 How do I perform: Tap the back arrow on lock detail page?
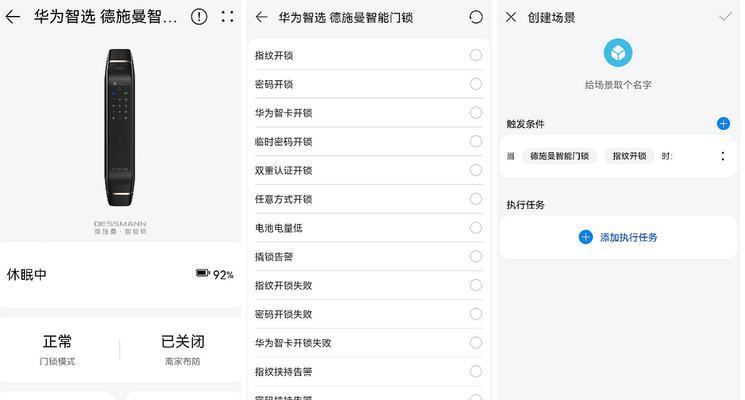(x=13, y=17)
